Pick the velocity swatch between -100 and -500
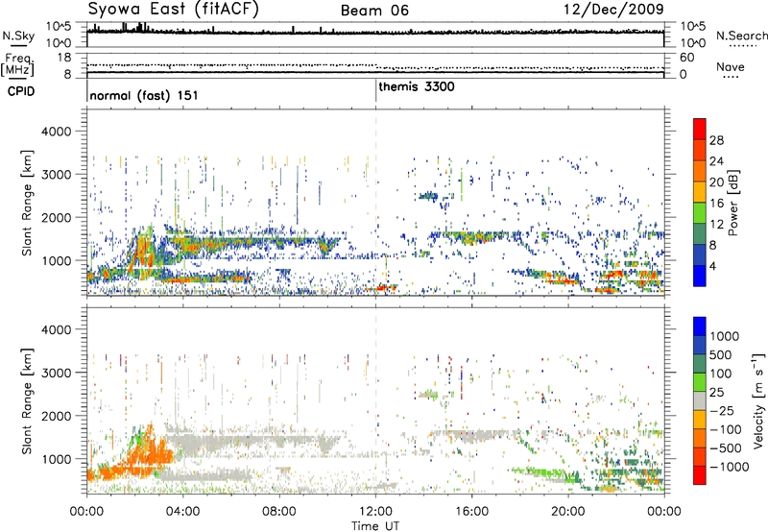 (x=700, y=438)
